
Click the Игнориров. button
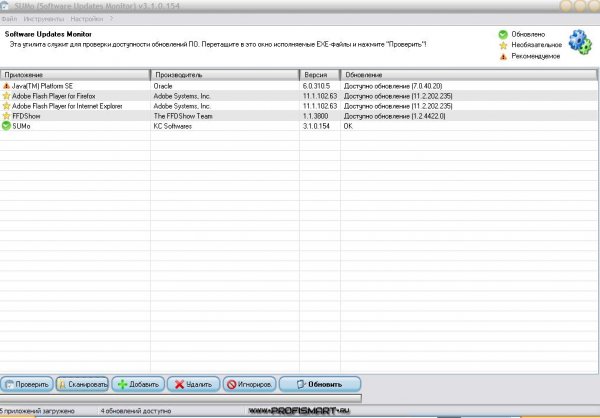(x=249, y=384)
